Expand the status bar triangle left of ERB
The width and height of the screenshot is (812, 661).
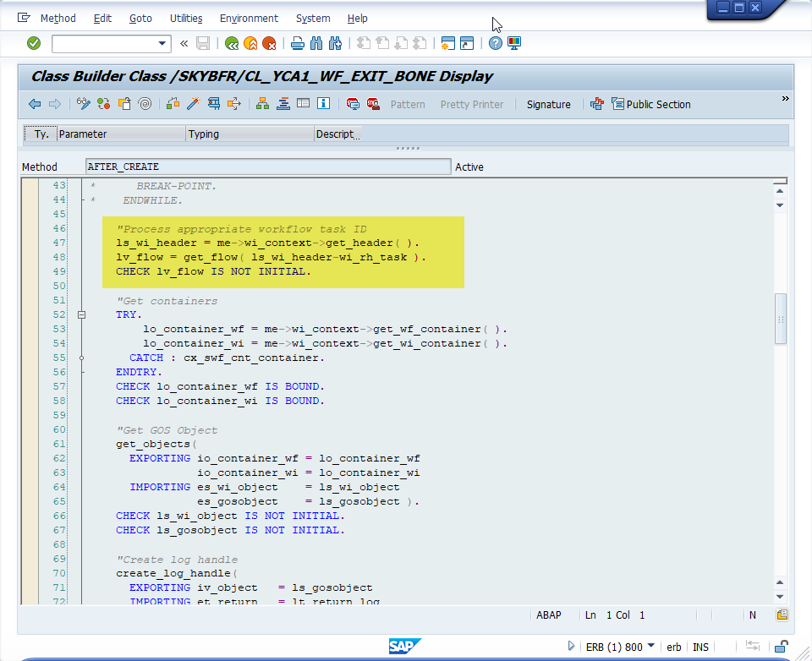click(x=571, y=646)
